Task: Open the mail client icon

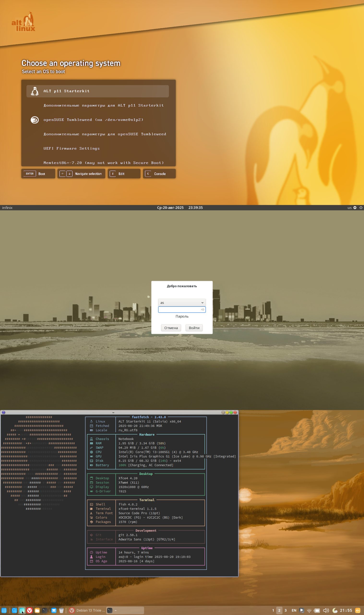Action: click(x=54, y=610)
